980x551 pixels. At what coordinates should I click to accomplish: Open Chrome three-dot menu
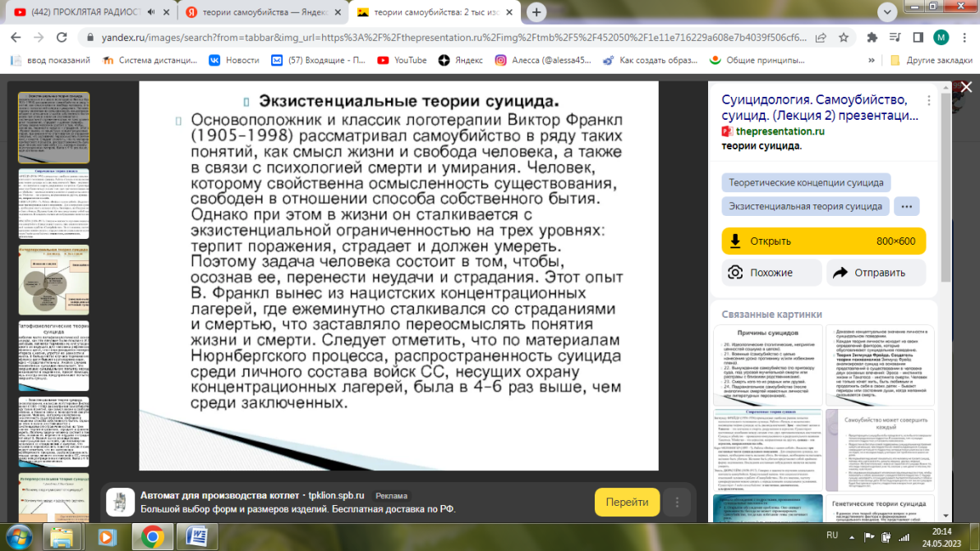[964, 38]
